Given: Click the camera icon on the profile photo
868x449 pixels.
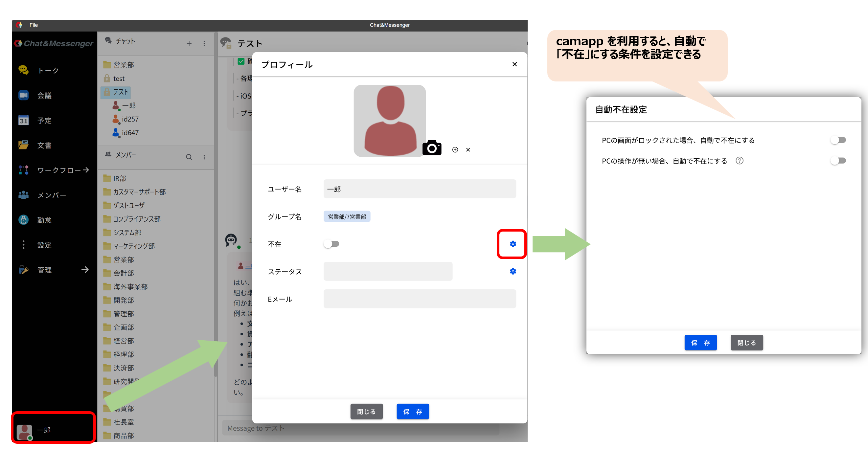Looking at the screenshot, I should click(x=432, y=148).
